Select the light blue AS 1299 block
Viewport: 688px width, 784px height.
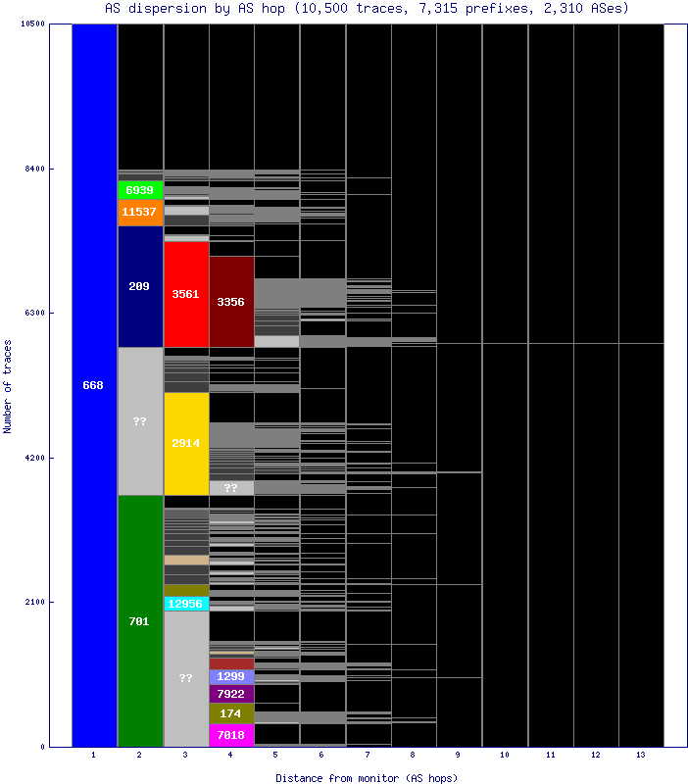(231, 676)
